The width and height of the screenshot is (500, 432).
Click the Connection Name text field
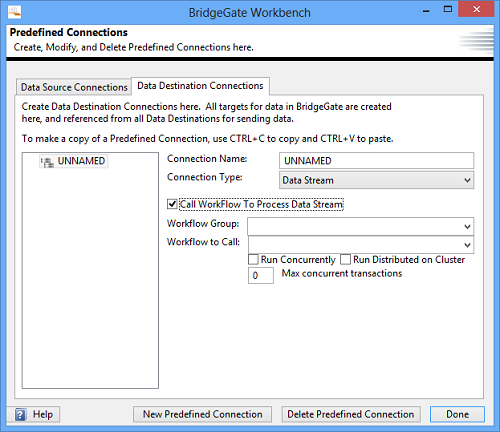coord(376,161)
